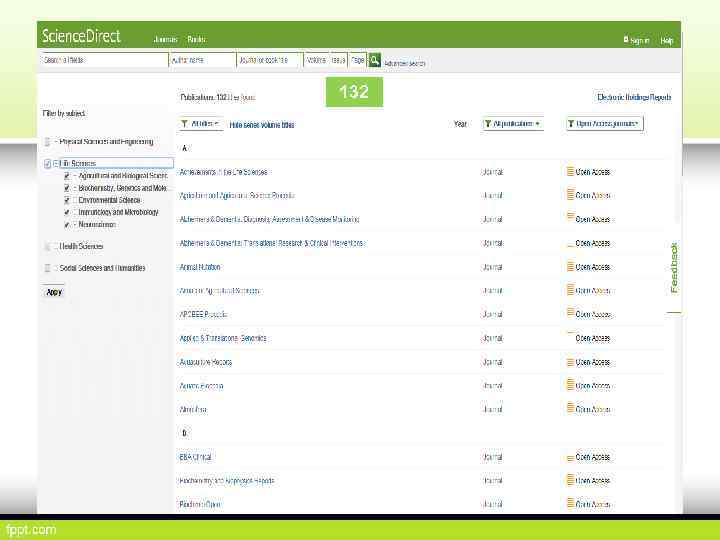Image resolution: width=720 pixels, height=540 pixels.
Task: Open Aquaculture Reports journal link
Action: (206, 362)
